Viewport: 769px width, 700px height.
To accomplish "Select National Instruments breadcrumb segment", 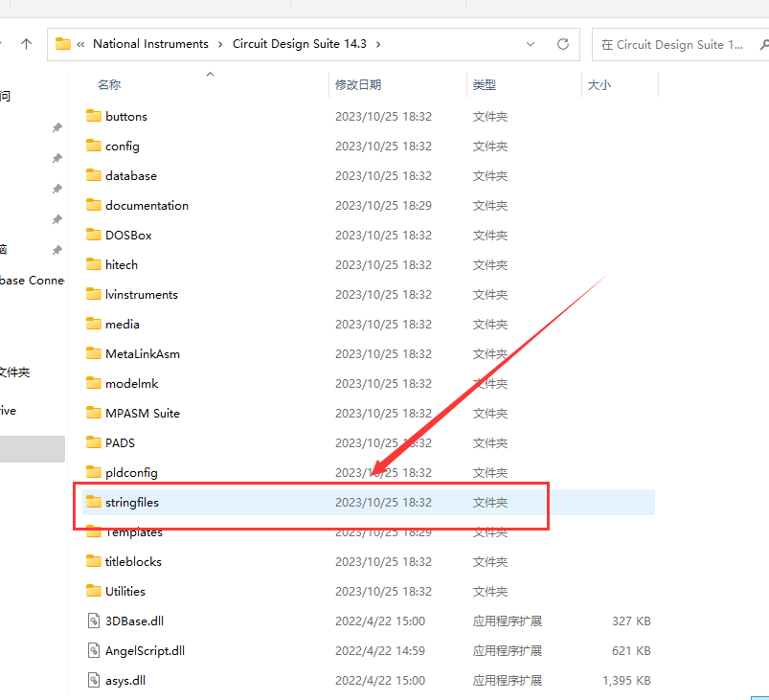I will click(x=150, y=44).
